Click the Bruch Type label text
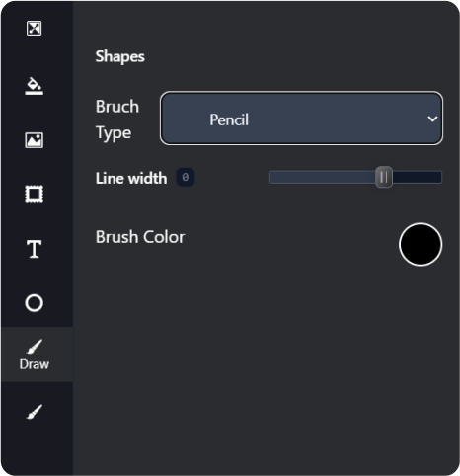460x476 pixels. (117, 119)
